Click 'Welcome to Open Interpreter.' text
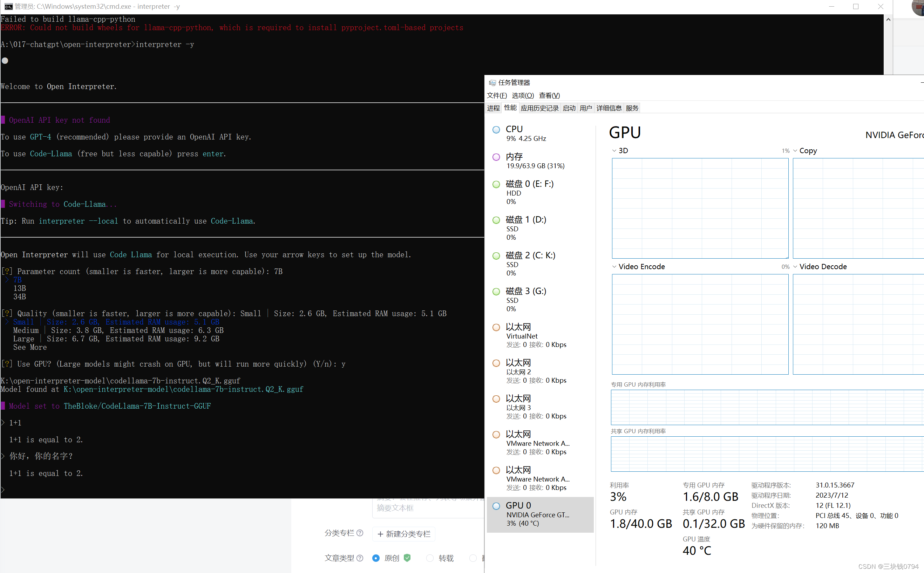The height and width of the screenshot is (573, 924). coord(59,87)
